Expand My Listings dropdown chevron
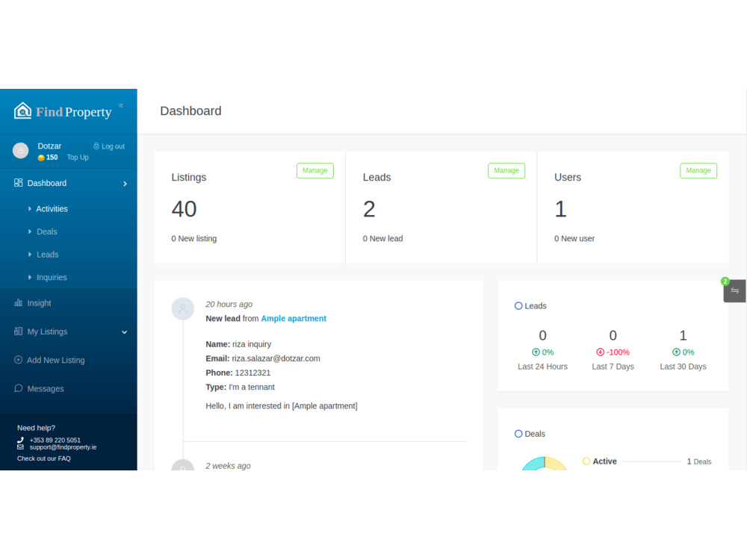This screenshot has width=747, height=560. click(x=124, y=332)
